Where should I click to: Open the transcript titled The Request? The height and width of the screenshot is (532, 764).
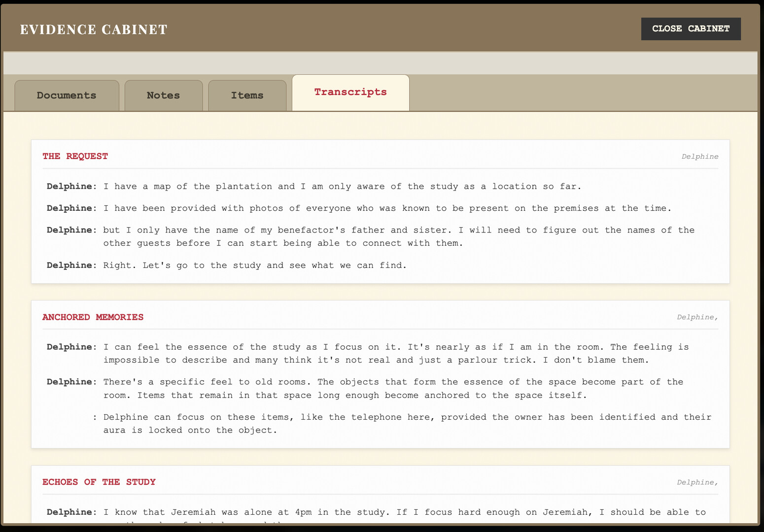[75, 156]
